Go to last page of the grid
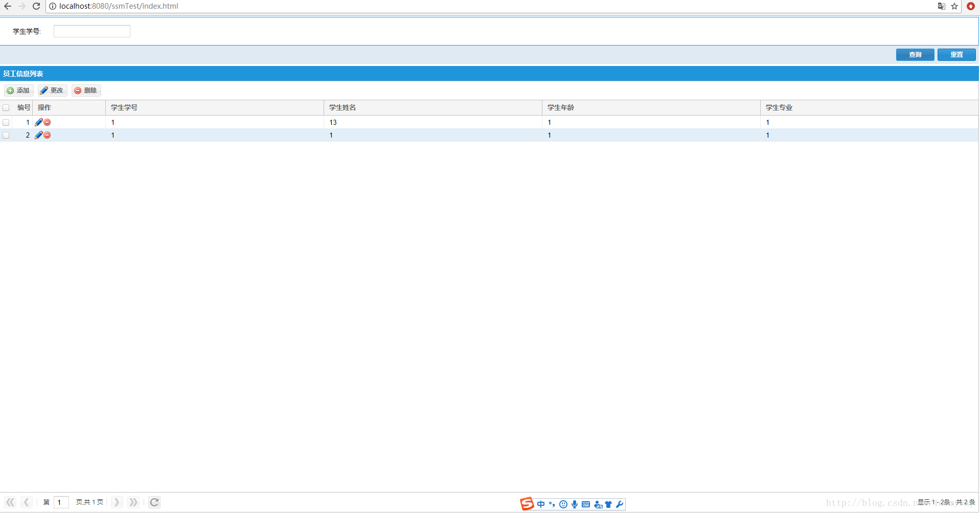The width and height of the screenshot is (980, 513). pos(133,502)
